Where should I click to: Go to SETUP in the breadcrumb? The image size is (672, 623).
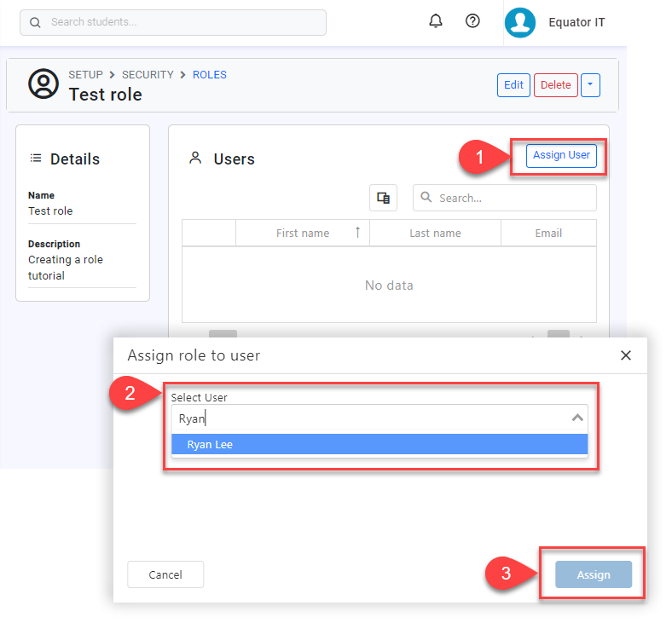(85, 75)
